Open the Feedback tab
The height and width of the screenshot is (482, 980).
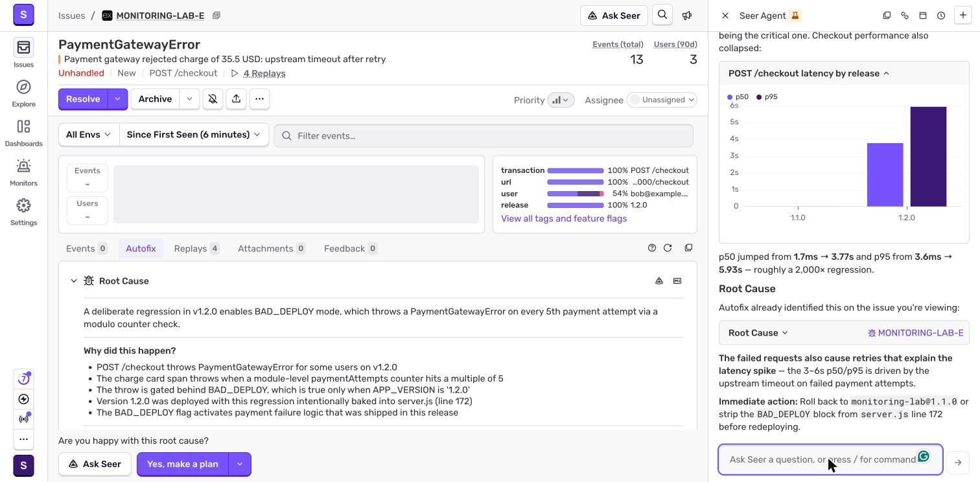[351, 249]
